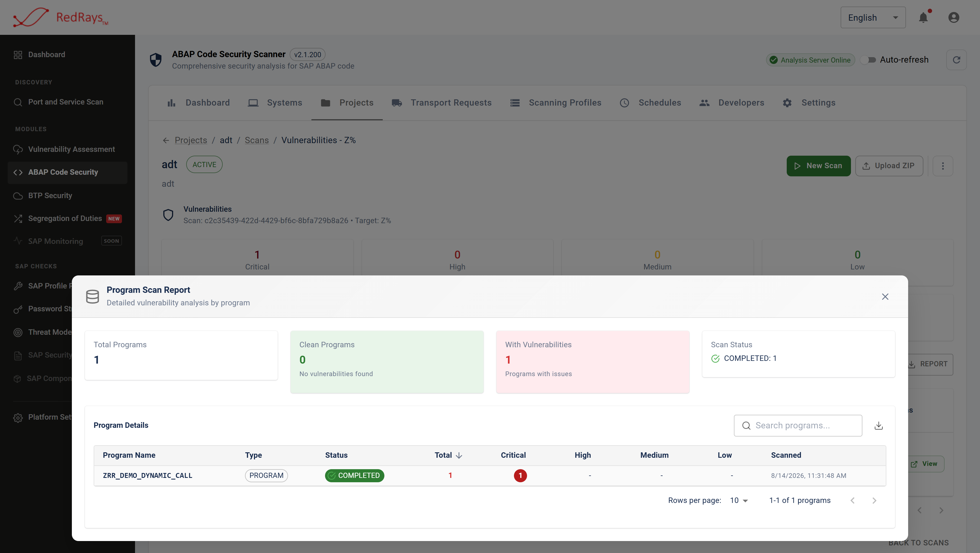
Task: Switch to the Settings tab
Action: (809, 103)
